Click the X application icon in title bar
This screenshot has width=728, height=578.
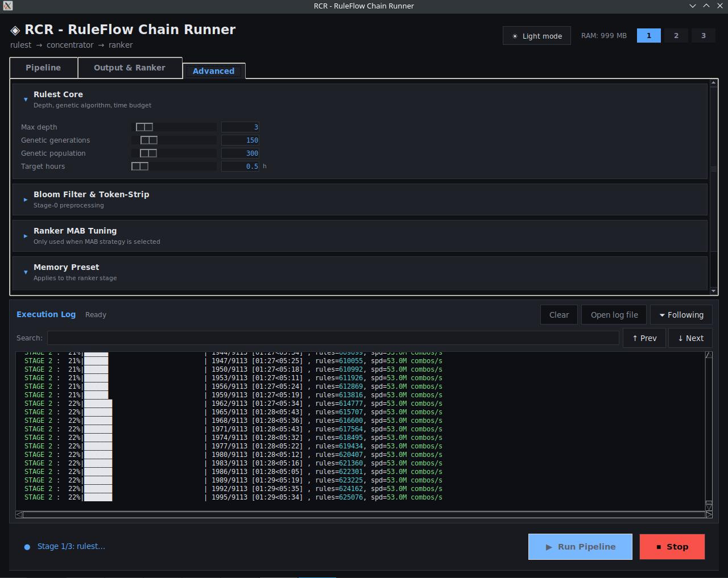click(x=7, y=6)
